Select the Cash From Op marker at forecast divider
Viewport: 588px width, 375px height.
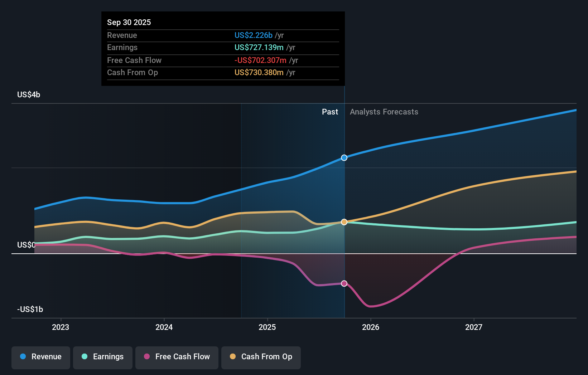(344, 222)
